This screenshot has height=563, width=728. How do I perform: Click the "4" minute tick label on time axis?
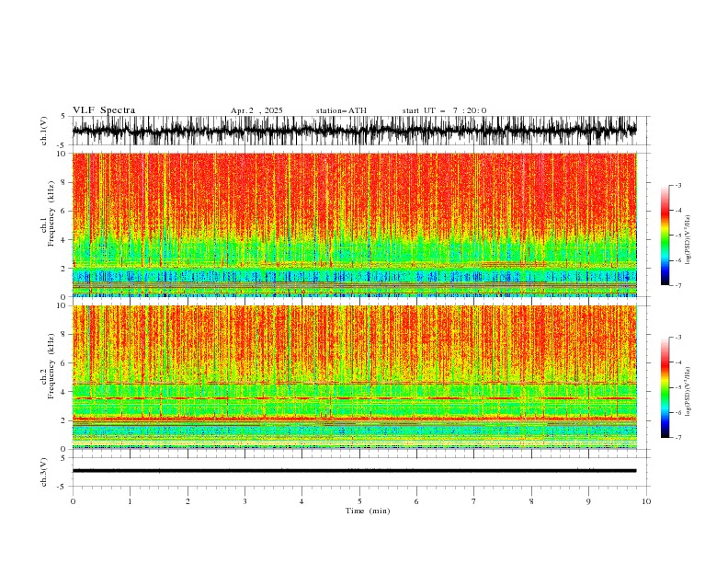pyautogui.click(x=301, y=501)
